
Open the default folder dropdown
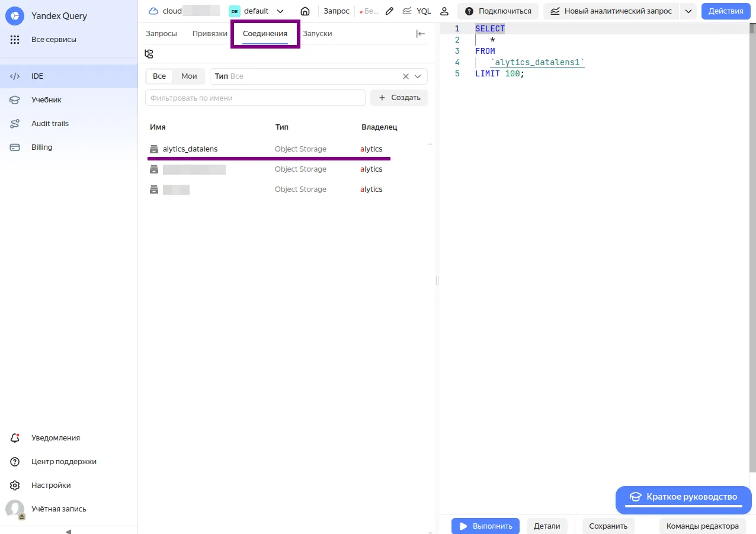(x=257, y=11)
